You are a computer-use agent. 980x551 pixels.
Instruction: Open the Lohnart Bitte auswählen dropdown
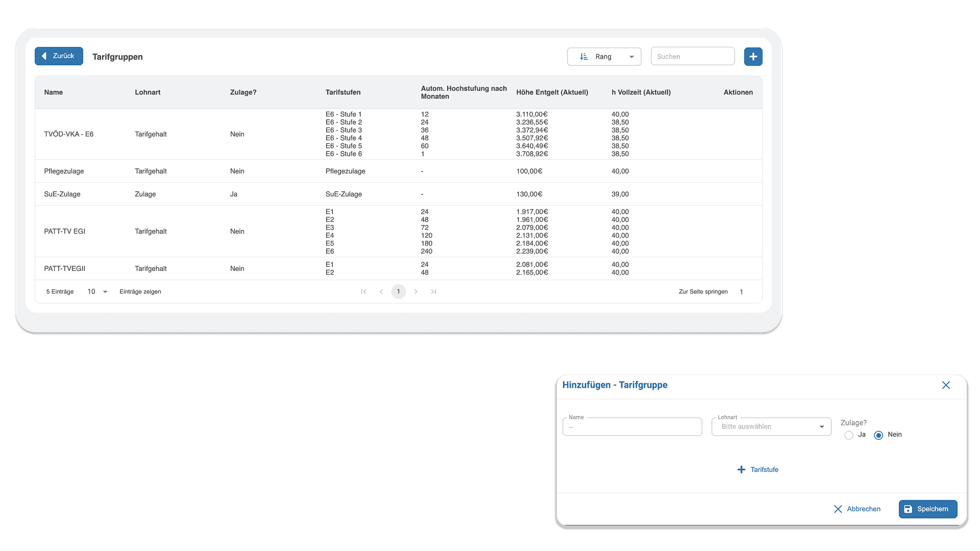pyautogui.click(x=771, y=427)
